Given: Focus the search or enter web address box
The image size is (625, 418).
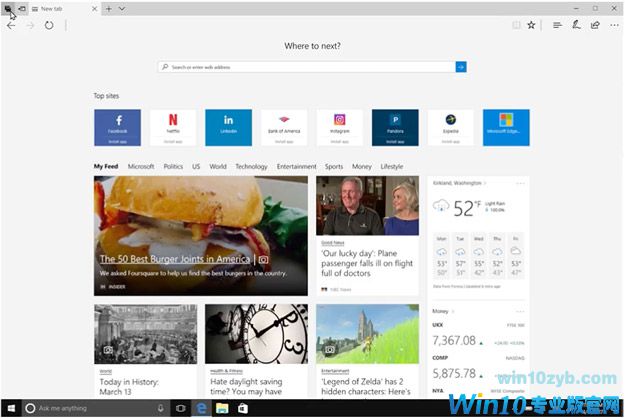Looking at the screenshot, I should coord(307,67).
